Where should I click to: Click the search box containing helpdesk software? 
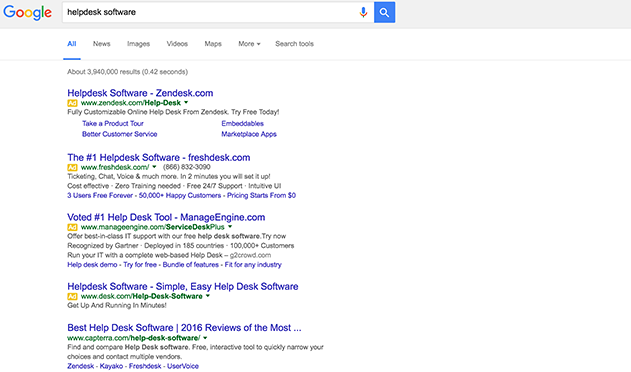pos(209,12)
